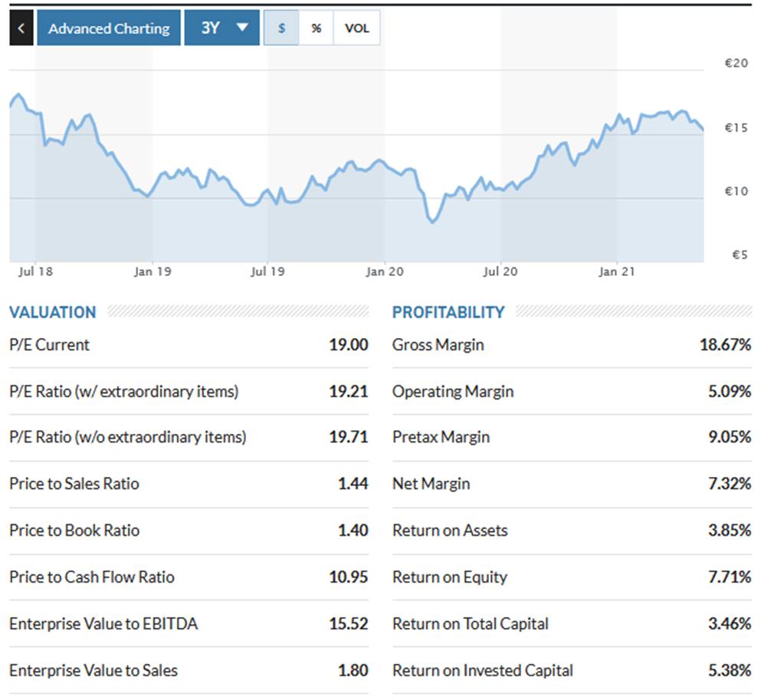Viewport: 764px width, 700px height.
Task: Open the Advanced Charting view
Action: pos(109,28)
